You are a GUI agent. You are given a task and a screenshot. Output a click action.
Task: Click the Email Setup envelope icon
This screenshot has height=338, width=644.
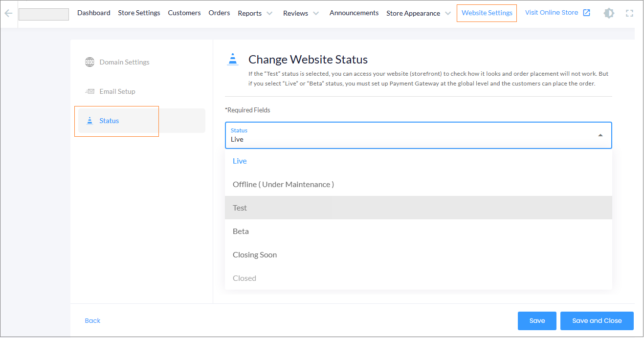coord(89,91)
